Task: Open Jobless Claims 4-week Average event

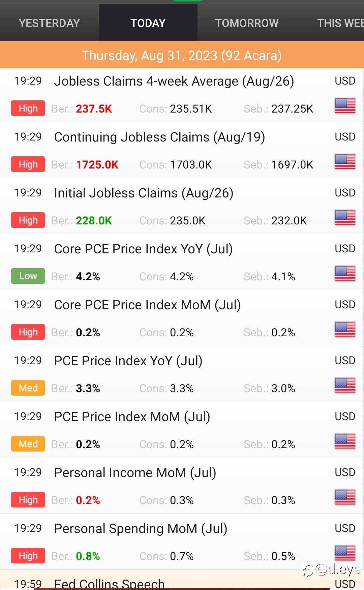Action: coord(174,81)
